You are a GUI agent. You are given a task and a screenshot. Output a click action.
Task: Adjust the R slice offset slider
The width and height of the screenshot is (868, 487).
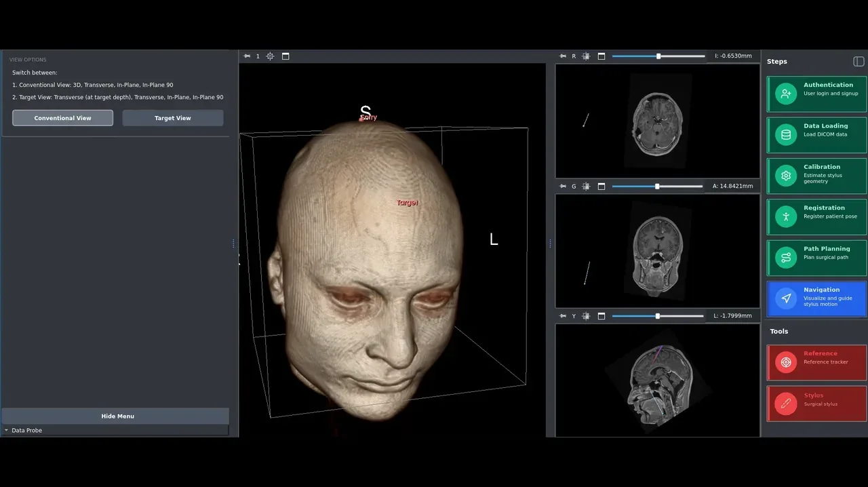point(658,56)
